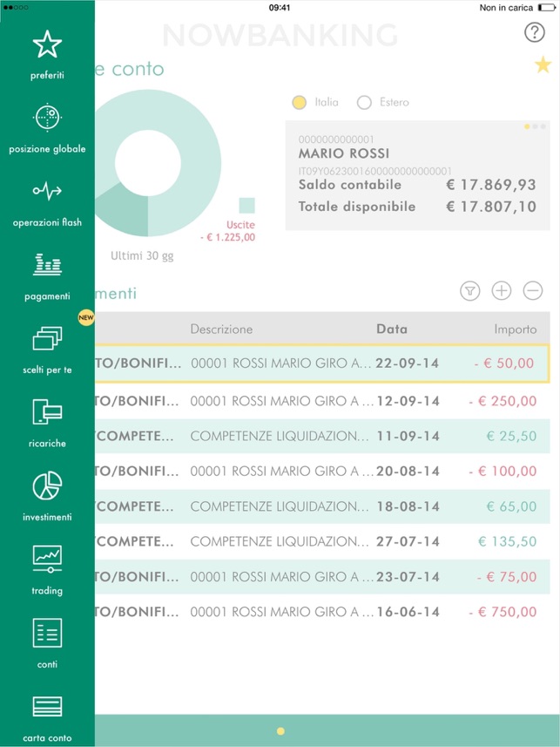Click the Totale disponibile € 17.807,10 value
The height and width of the screenshot is (747, 560).
491,207
